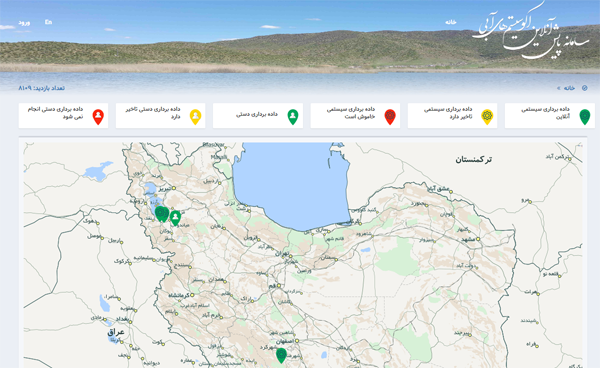
Task: Click yellow delayed system sampling legend pin
Action: click(487, 116)
